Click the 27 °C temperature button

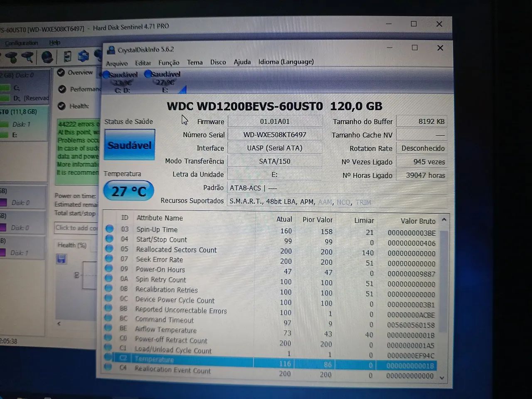pyautogui.click(x=129, y=191)
